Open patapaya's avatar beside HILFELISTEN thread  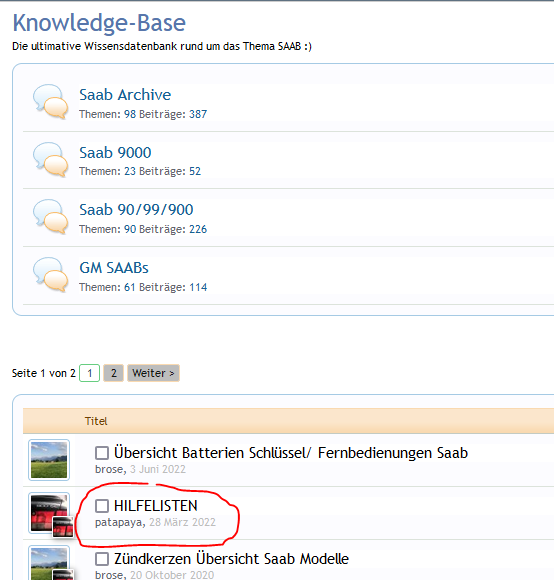[x=49, y=513]
